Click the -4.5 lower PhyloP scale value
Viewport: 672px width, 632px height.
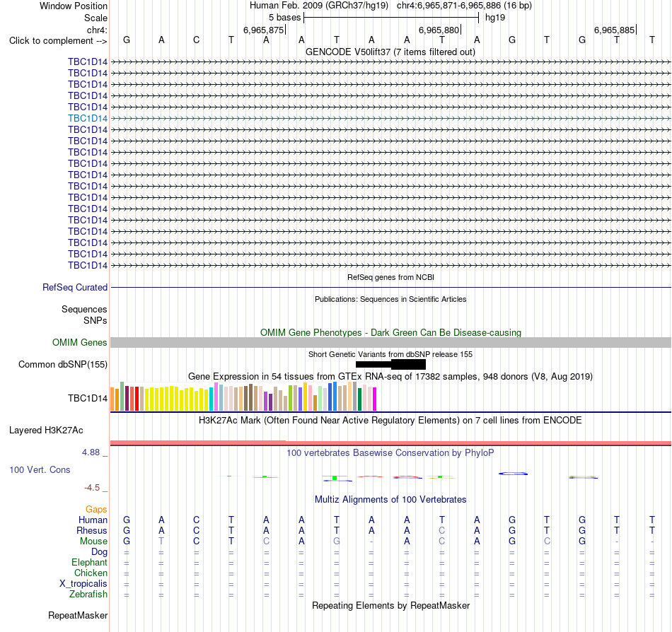(92, 488)
